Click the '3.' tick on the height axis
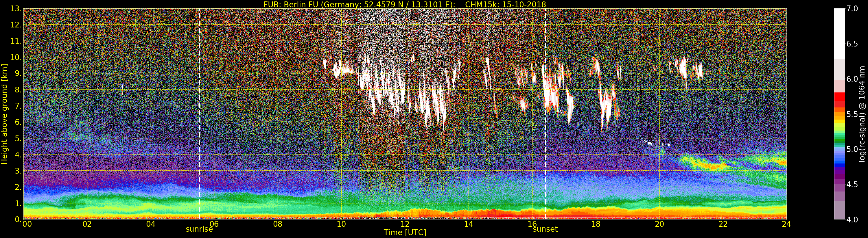The image size is (868, 238). 18,171
